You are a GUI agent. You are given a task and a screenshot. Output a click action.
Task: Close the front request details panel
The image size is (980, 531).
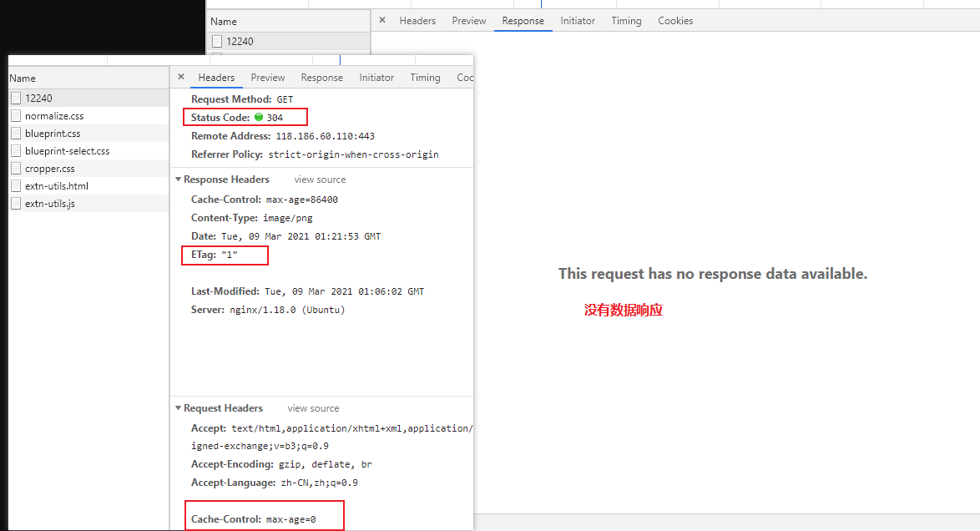(181, 77)
